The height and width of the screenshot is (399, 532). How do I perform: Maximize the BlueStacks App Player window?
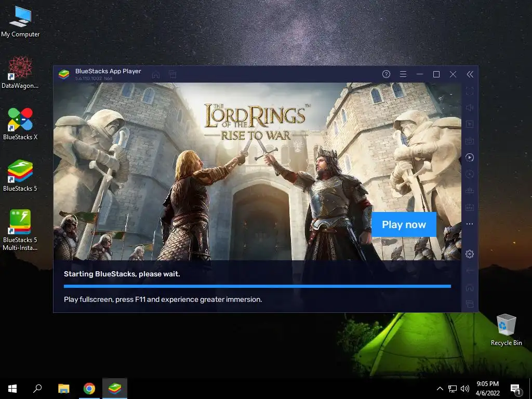click(x=436, y=74)
